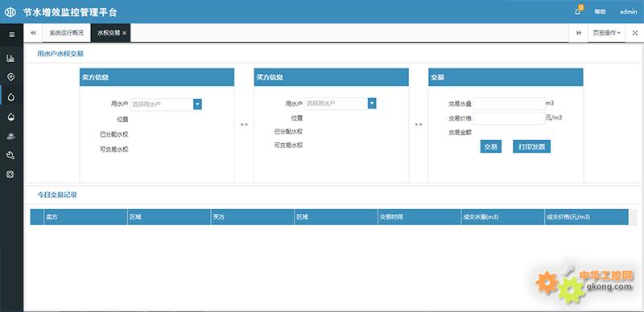This screenshot has width=644, height=312.
Task: Click the 成交水量(m3) column header
Action: pos(502,217)
